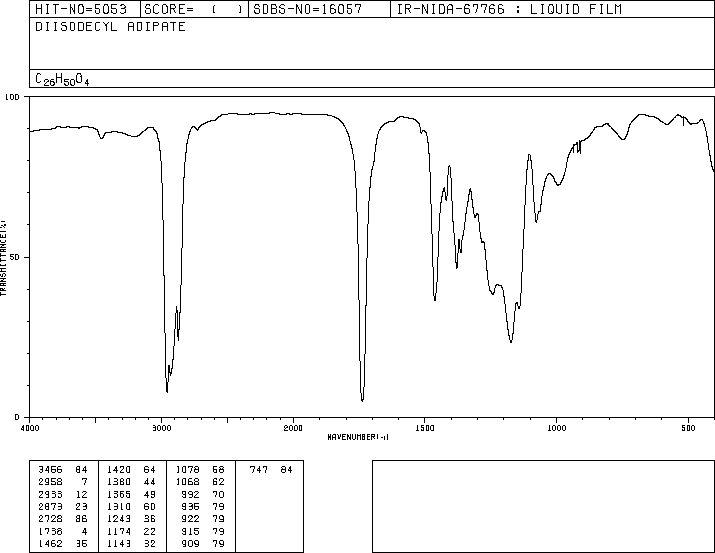The height and width of the screenshot is (553, 715).
Task: Pick wavenumber 1420 in peak table
Action: [x=119, y=470]
